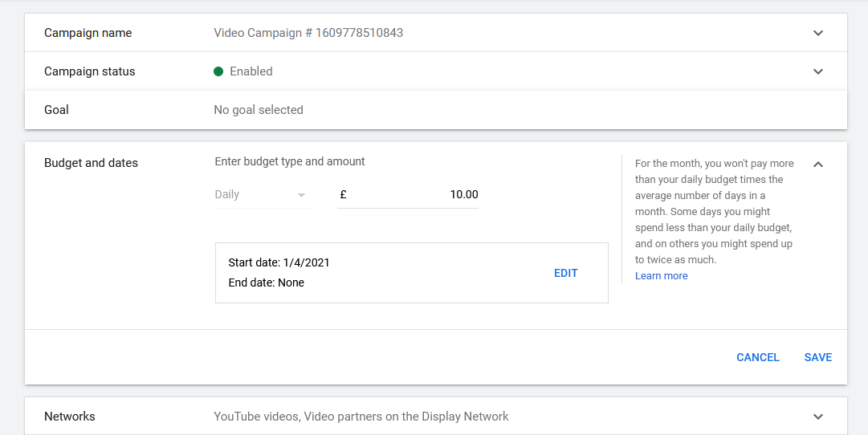The image size is (868, 435).
Task: Select the Campaign name row label
Action: tap(88, 33)
